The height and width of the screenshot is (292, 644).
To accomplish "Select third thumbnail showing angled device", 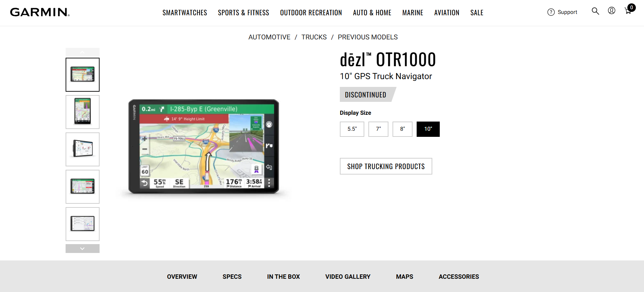I will click(83, 149).
